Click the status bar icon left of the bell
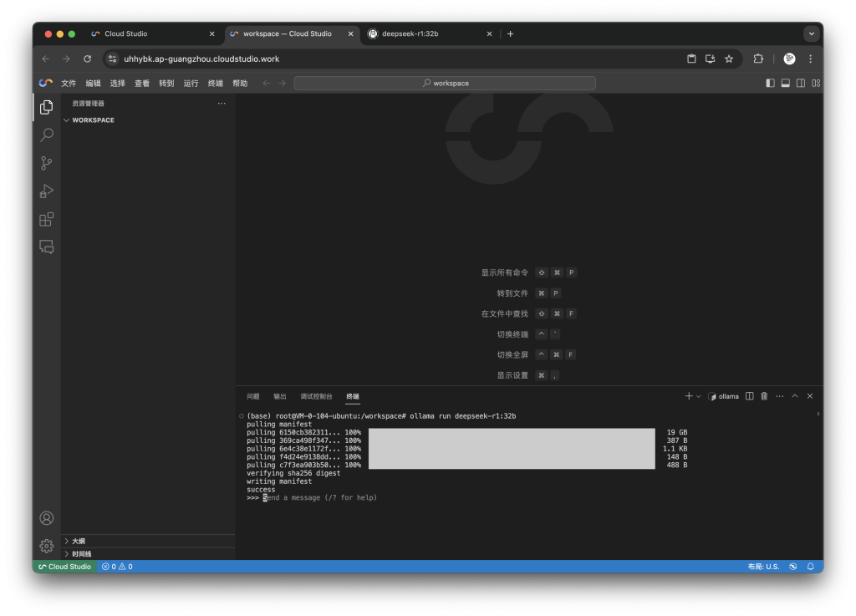 pyautogui.click(x=793, y=567)
